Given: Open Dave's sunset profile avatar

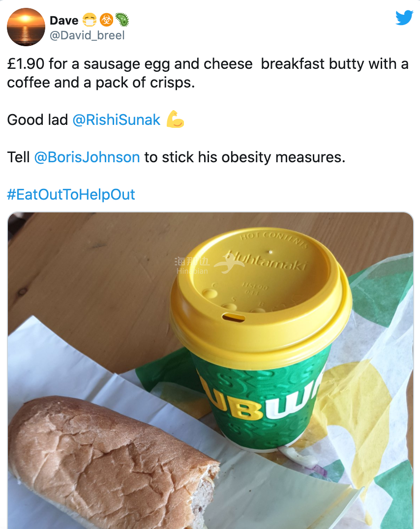Looking at the screenshot, I should (x=26, y=27).
